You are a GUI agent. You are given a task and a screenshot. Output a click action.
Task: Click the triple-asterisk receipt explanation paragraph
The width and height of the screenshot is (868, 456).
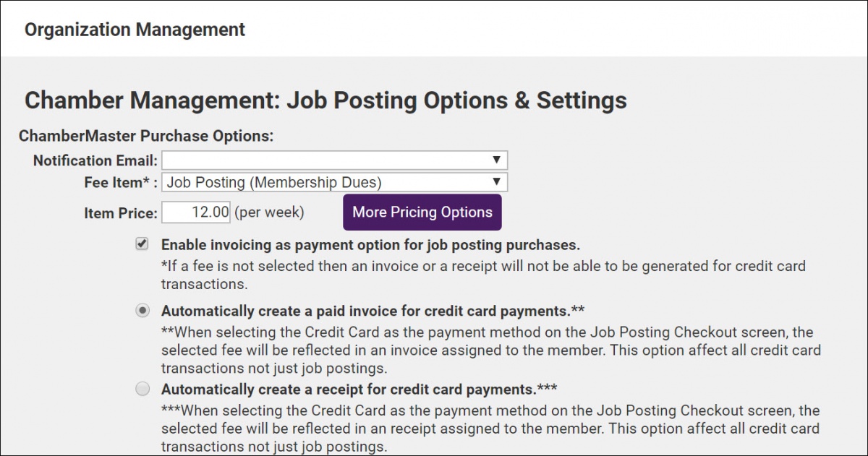tap(490, 429)
